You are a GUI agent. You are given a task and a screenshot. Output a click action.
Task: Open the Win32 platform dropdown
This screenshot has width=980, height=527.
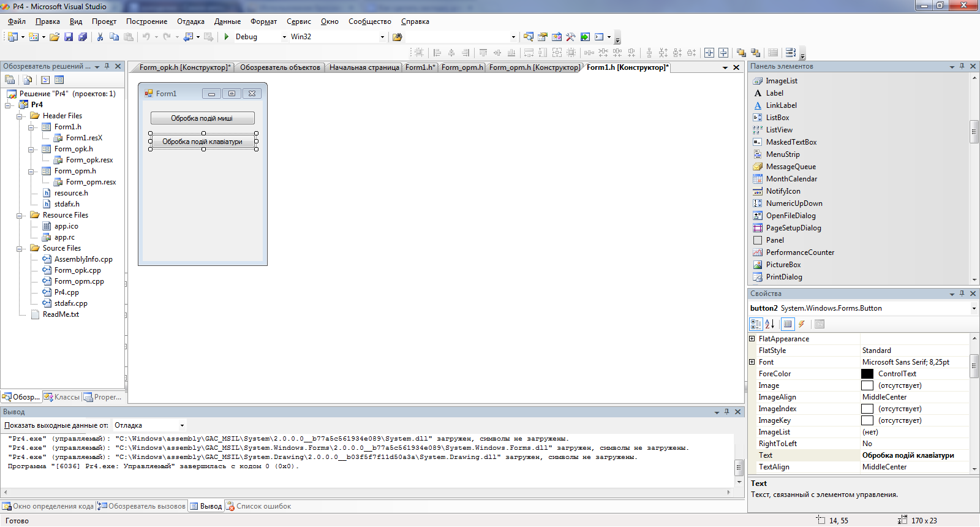[x=382, y=37]
